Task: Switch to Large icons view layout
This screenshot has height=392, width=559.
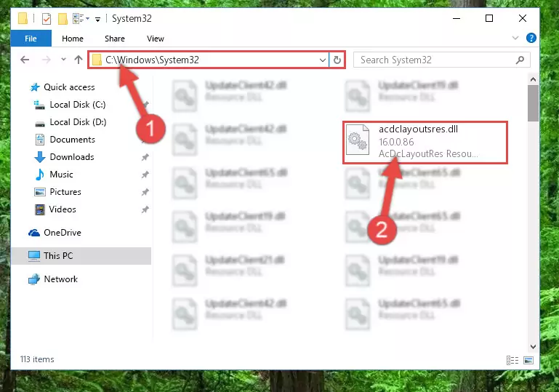Action: 528,360
